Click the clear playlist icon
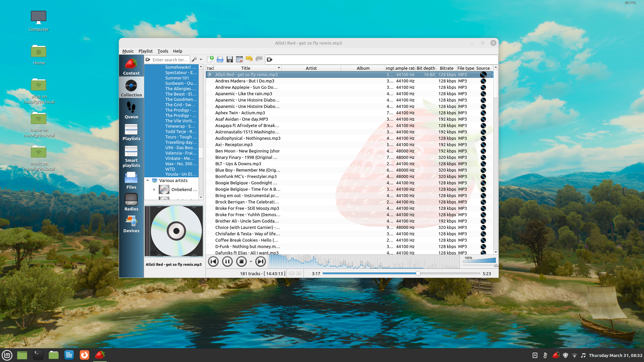Screen dimensions: 644x362 point(239,59)
